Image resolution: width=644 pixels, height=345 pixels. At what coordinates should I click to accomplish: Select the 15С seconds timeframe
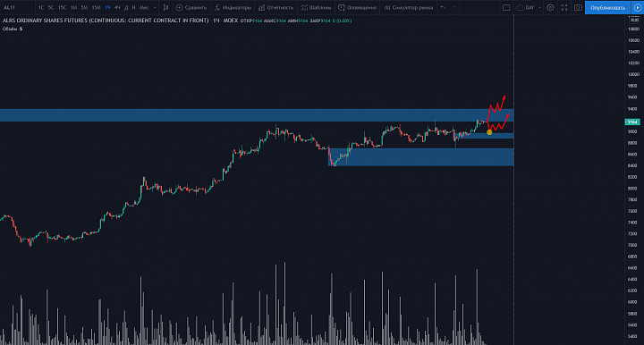62,7
